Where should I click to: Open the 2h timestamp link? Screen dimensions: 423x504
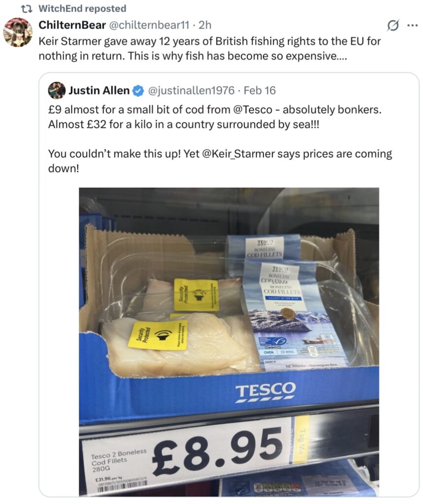coord(205,25)
